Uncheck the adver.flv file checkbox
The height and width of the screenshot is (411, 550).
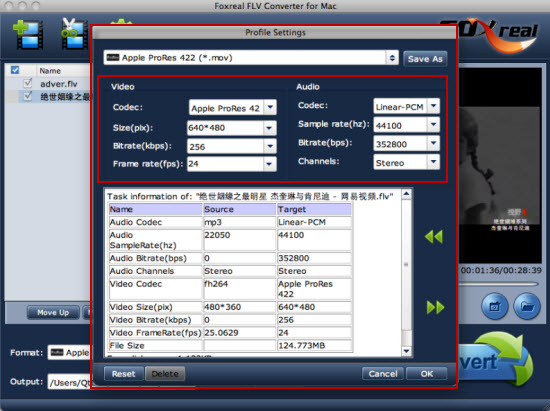tap(27, 83)
